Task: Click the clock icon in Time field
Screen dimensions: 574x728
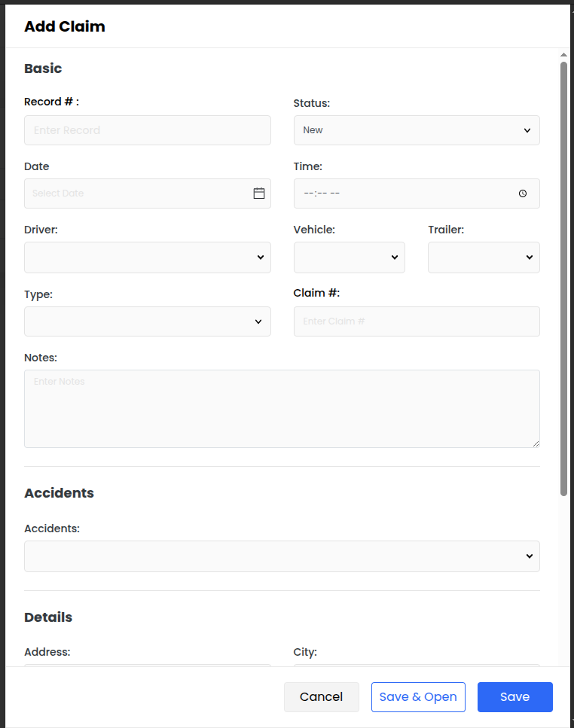Action: (x=523, y=193)
